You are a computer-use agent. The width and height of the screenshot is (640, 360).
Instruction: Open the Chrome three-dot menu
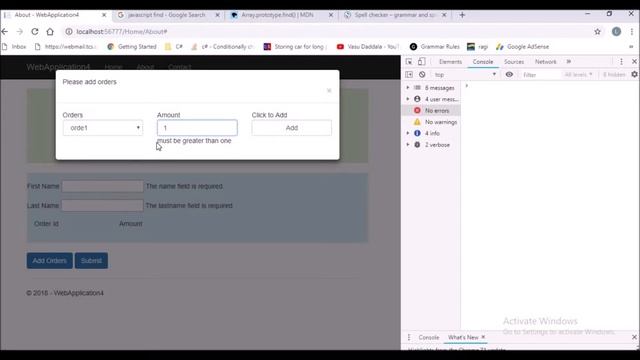click(x=632, y=31)
